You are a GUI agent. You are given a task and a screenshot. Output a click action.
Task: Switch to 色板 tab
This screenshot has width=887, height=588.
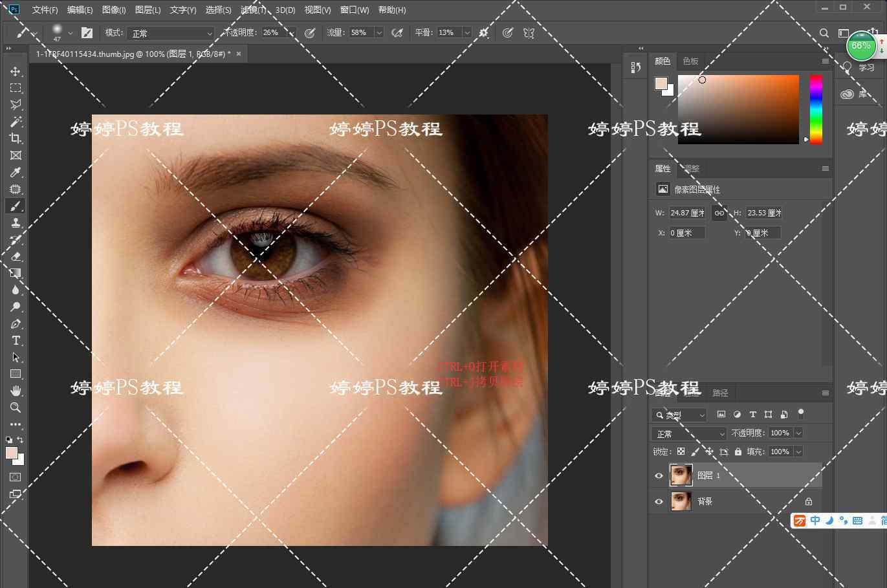tap(690, 61)
